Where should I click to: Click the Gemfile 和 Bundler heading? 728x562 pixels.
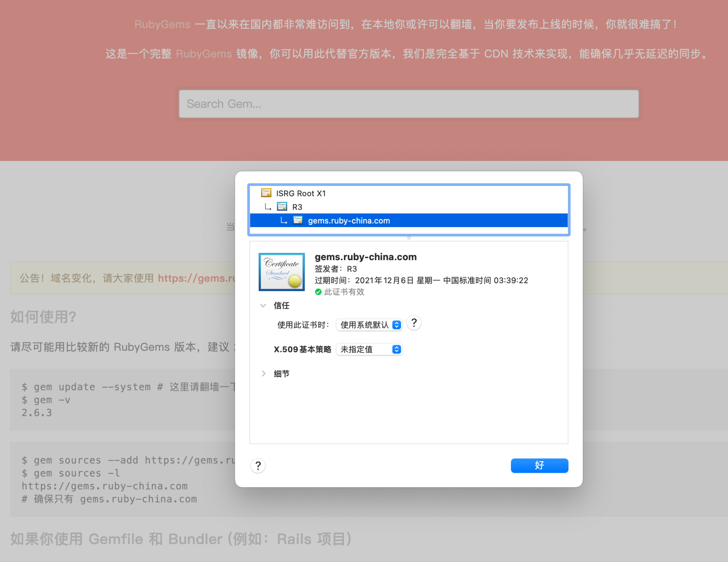coord(181,539)
